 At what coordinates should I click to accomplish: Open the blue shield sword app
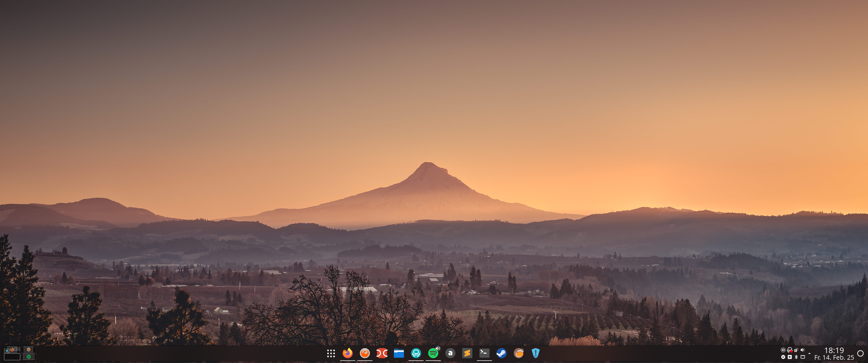click(536, 353)
